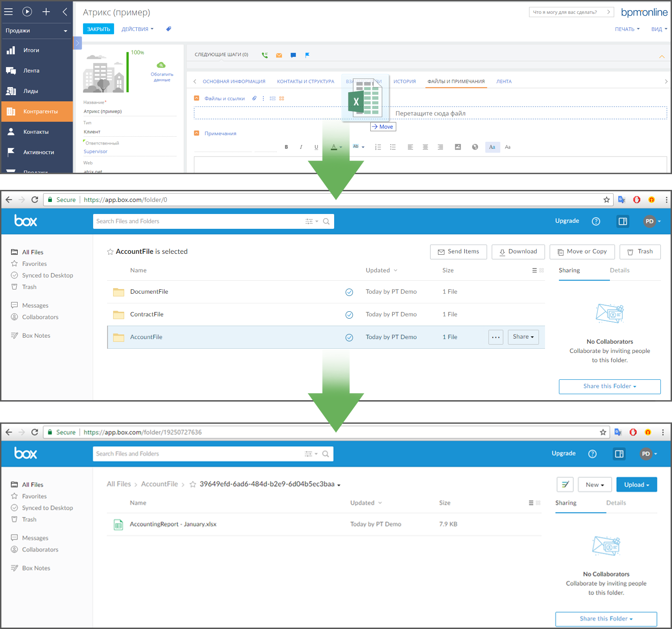672x629 pixels.
Task: Click search filter options icon in folder/0 Box window
Action: point(311,221)
